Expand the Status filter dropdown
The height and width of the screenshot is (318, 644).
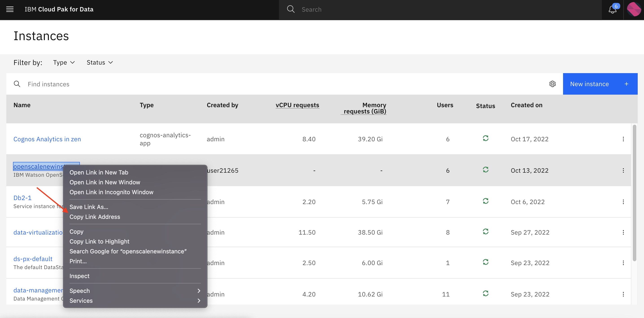click(x=100, y=63)
